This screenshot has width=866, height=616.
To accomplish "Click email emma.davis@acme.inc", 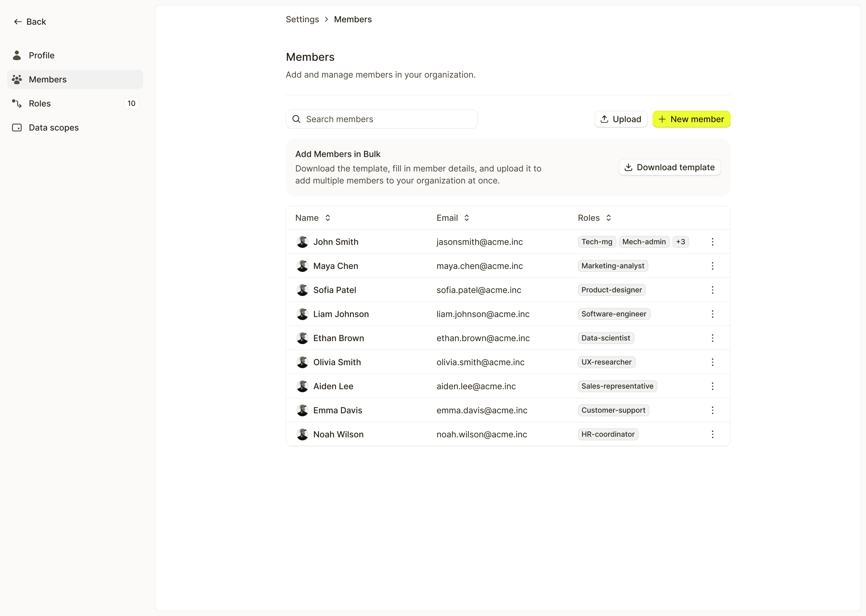I will click(x=482, y=410).
